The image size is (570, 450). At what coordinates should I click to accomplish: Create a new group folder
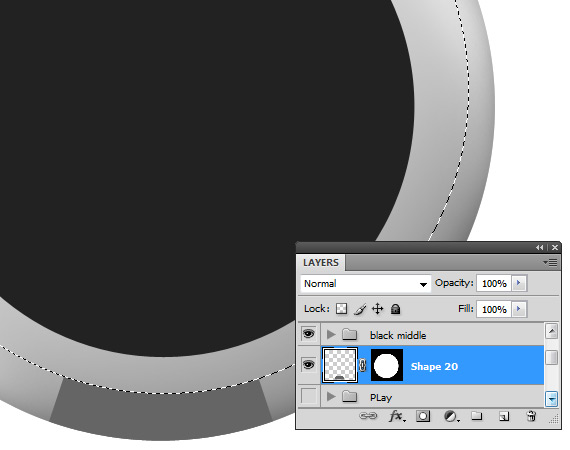coord(477,415)
